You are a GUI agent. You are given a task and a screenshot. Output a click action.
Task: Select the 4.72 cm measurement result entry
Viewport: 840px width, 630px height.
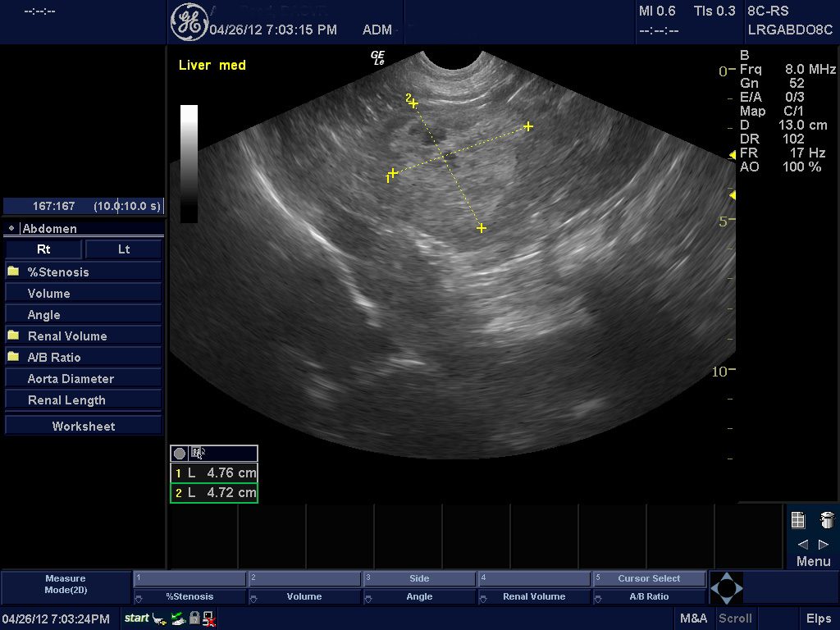[214, 492]
